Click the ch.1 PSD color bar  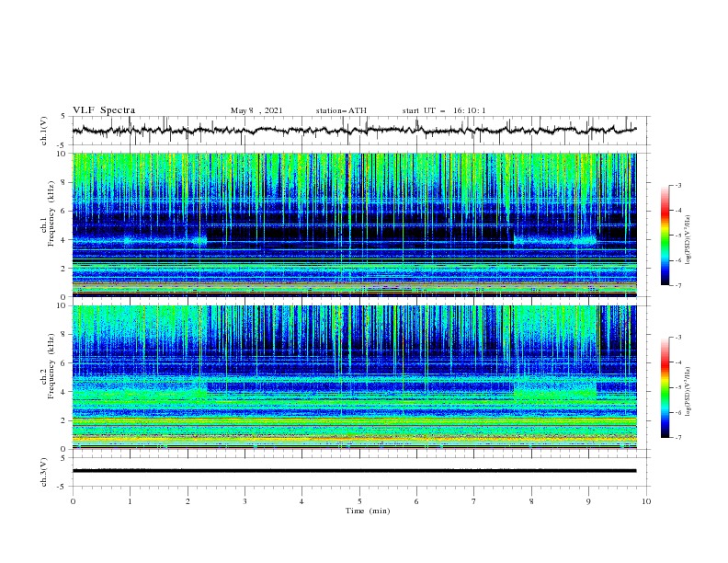click(x=665, y=236)
